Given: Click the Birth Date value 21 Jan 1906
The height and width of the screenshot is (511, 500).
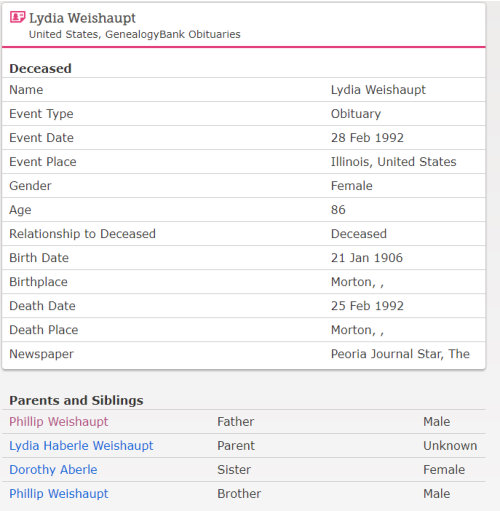Looking at the screenshot, I should pos(367,258).
